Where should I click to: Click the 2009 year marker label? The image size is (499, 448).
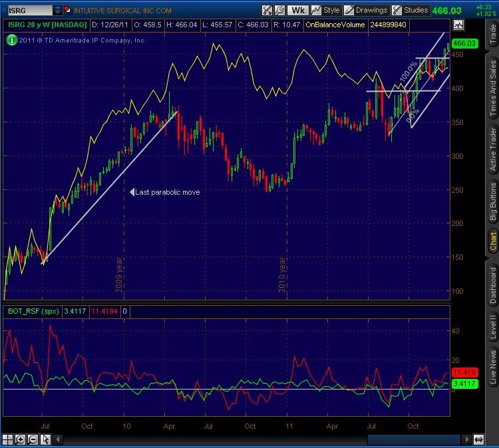118,275
